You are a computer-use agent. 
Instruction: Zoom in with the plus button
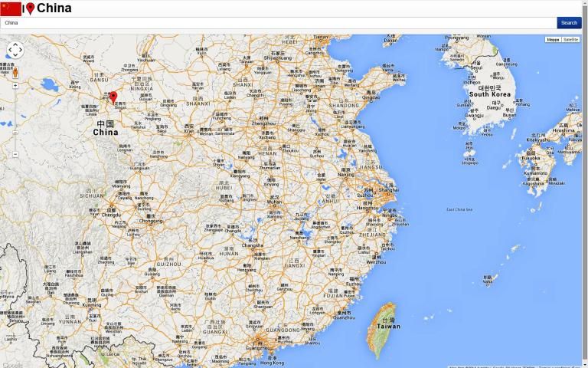pos(15,86)
